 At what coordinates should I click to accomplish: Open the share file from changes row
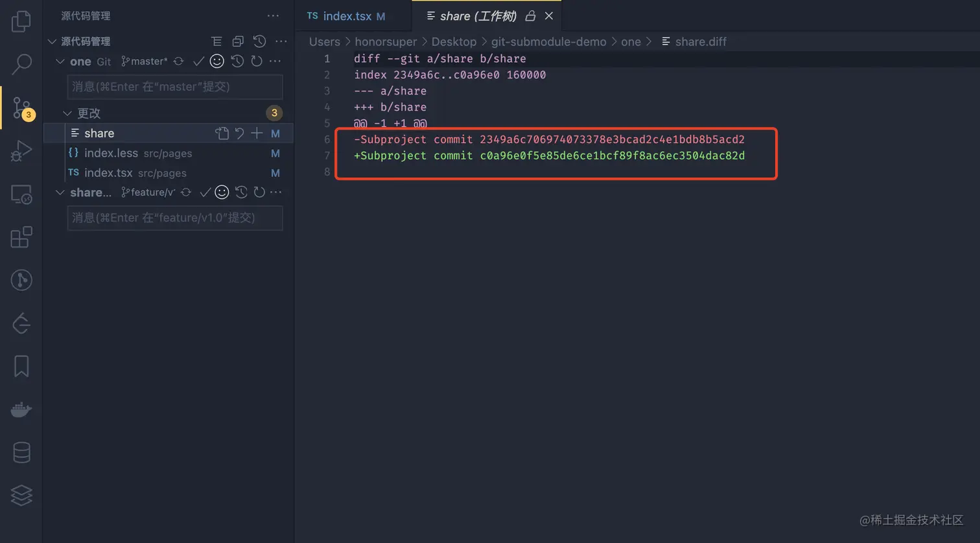click(x=222, y=133)
